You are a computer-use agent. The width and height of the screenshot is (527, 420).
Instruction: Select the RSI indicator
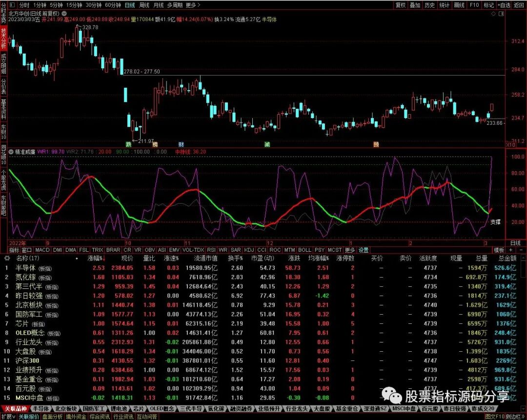211,250
